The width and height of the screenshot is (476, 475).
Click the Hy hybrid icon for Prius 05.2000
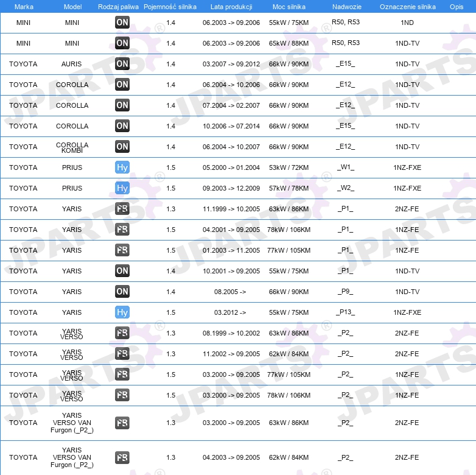coord(122,167)
